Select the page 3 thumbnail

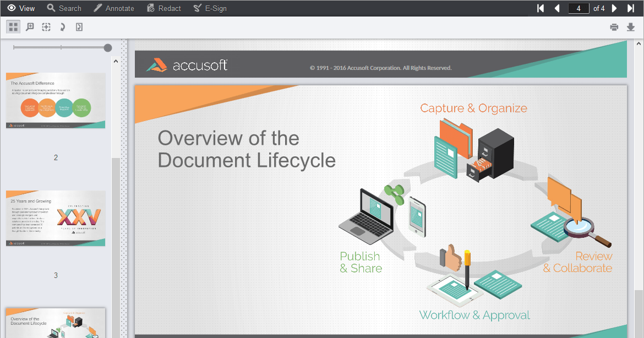[55, 218]
